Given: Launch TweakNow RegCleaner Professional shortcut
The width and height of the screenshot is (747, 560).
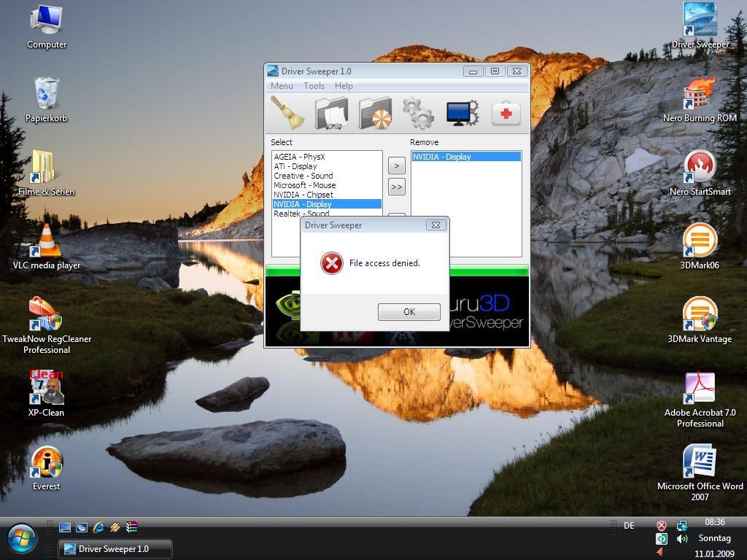Looking at the screenshot, I should [x=46, y=326].
